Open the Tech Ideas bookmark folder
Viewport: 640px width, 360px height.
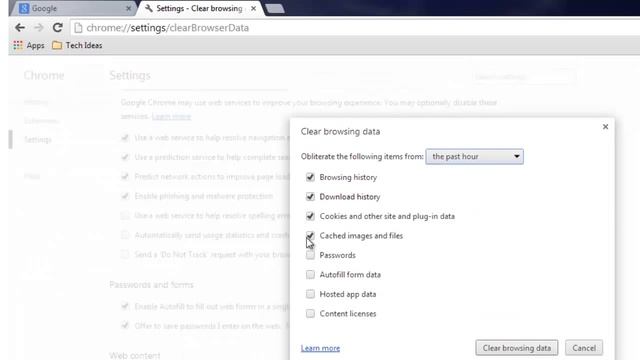click(77, 45)
